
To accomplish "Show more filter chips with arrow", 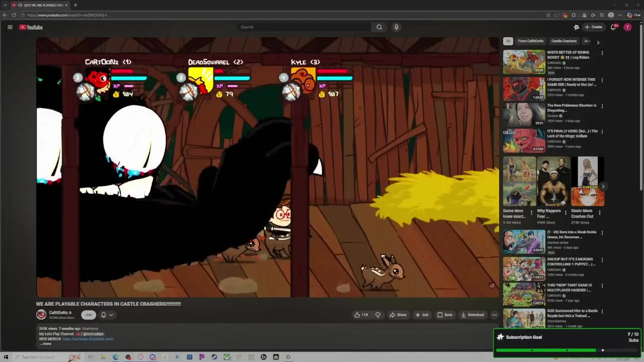I will pos(598,42).
